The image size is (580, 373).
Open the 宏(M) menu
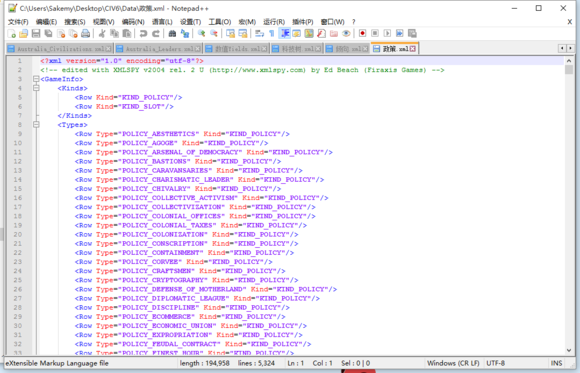point(247,22)
